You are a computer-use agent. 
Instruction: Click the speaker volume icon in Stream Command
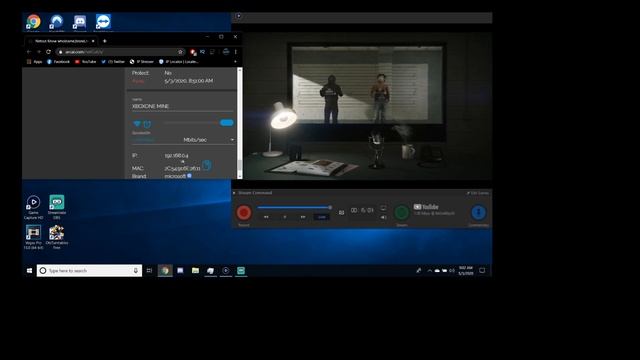point(383,218)
